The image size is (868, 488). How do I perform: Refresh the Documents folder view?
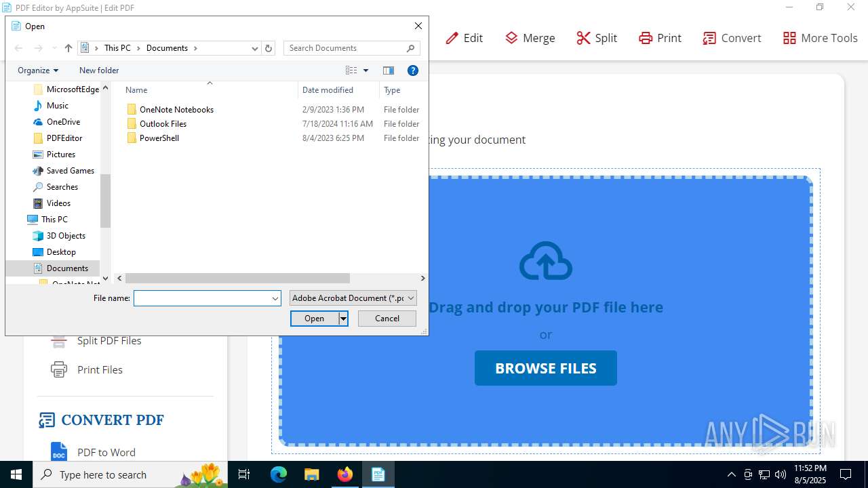click(x=269, y=48)
